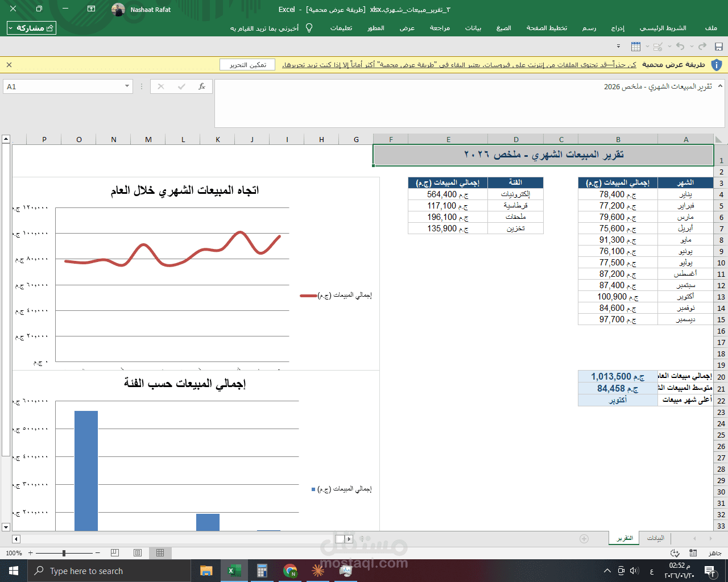Open the Undo history dropdown arrow
Image resolution: width=728 pixels, height=582 pixels.
[x=690, y=47]
